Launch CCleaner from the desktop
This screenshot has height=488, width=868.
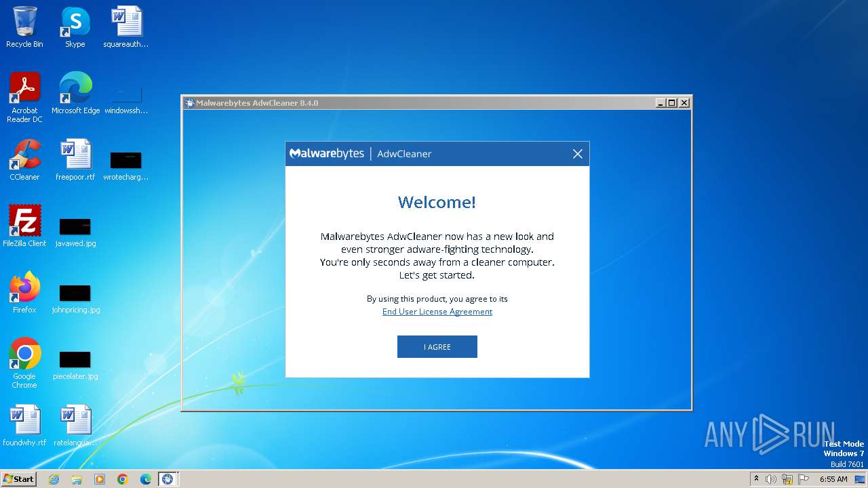24,160
